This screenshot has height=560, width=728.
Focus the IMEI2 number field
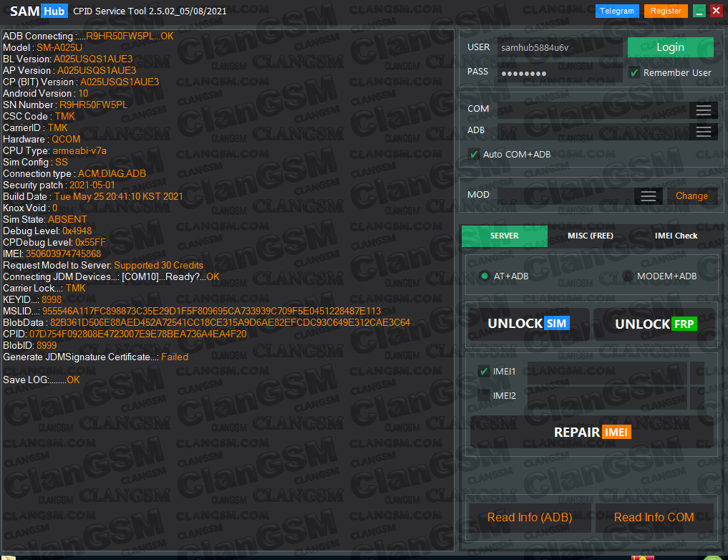607,398
